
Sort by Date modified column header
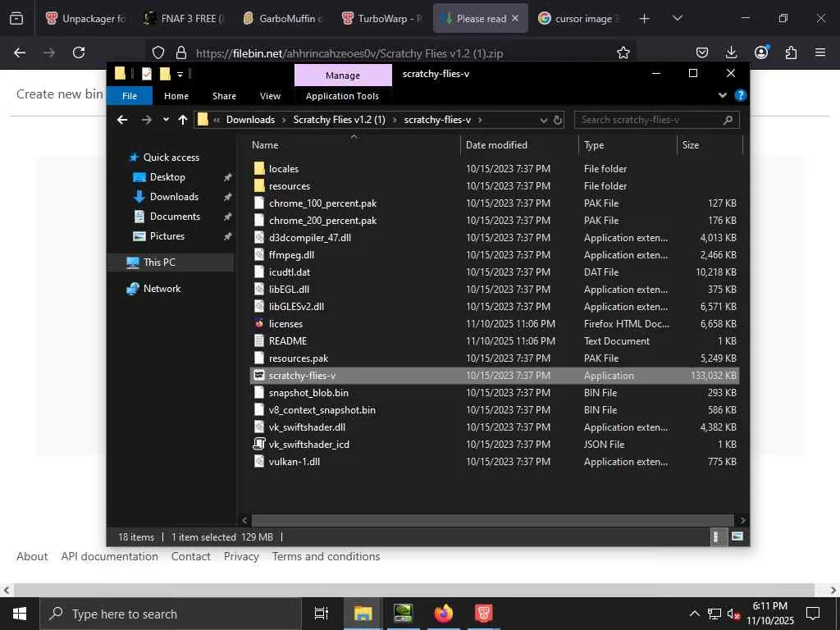point(496,145)
